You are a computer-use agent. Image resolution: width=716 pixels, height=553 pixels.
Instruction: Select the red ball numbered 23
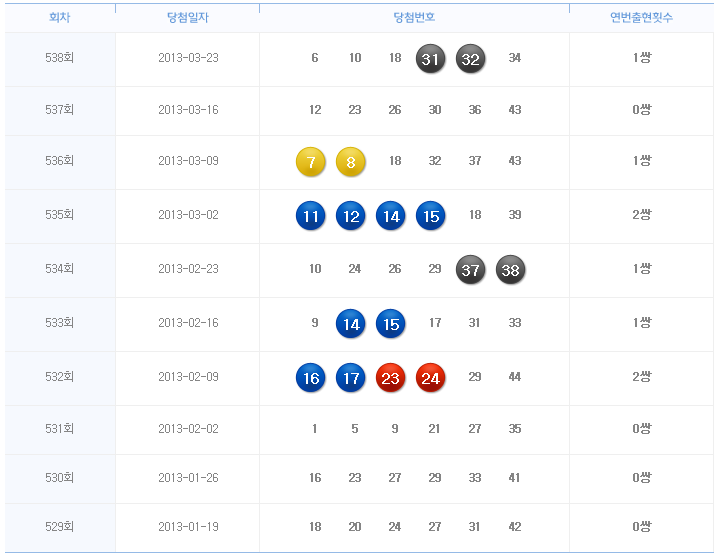point(391,378)
